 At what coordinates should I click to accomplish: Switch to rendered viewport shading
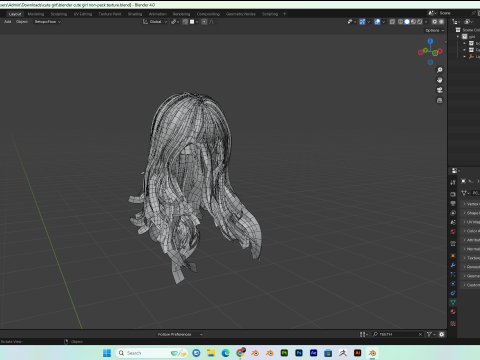420,22
